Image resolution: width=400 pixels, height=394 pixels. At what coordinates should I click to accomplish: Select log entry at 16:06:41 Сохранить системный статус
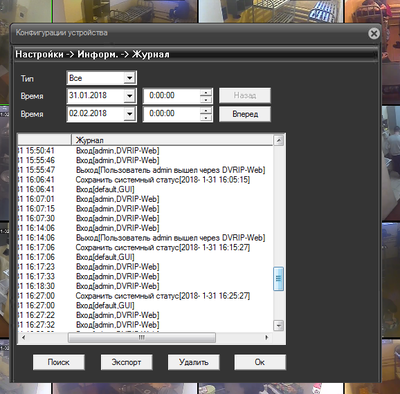[146, 180]
